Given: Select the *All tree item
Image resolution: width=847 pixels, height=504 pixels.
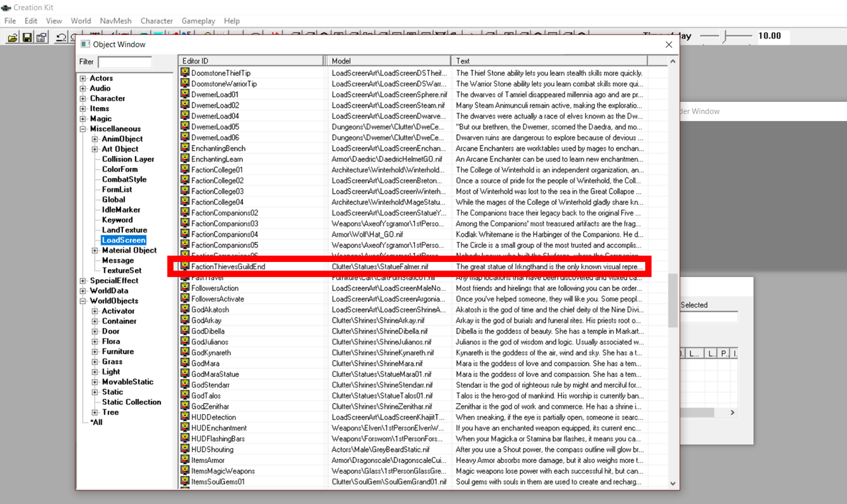Looking at the screenshot, I should pyautogui.click(x=97, y=423).
